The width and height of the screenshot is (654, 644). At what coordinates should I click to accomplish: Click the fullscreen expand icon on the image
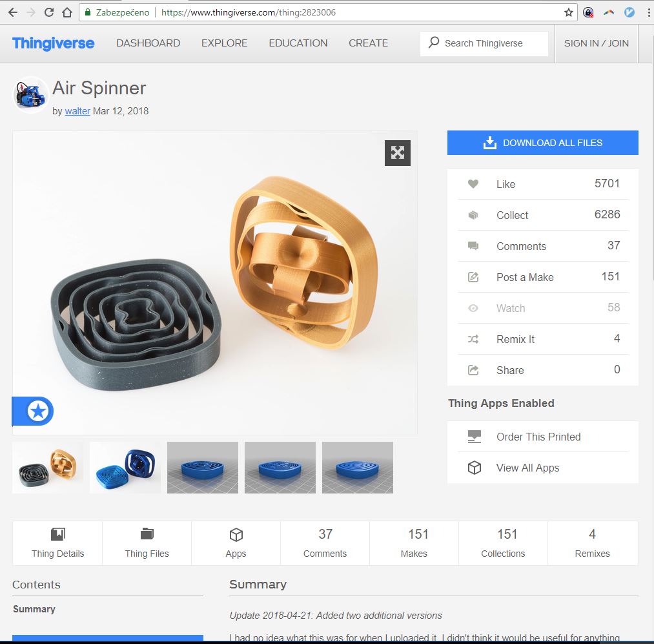[x=398, y=153]
